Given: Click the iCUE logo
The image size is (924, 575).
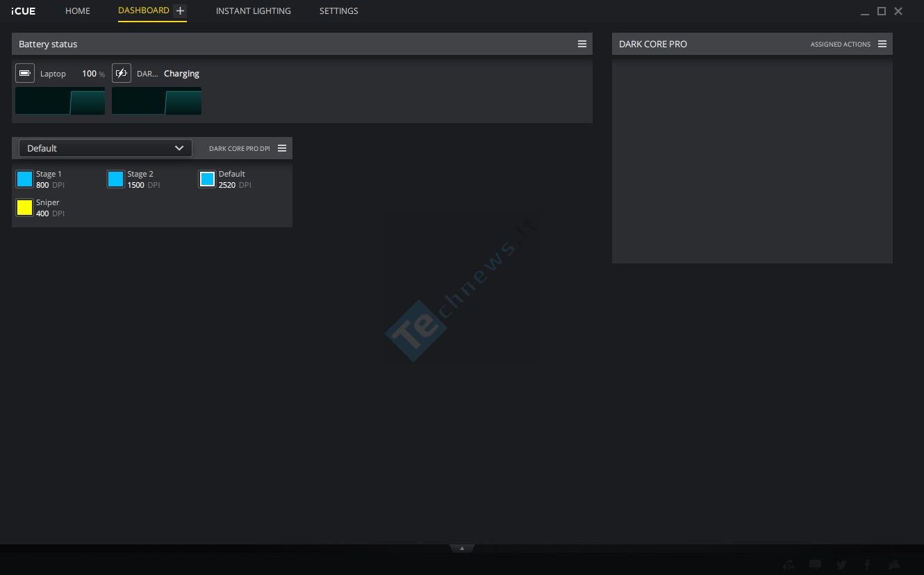Looking at the screenshot, I should tap(24, 11).
